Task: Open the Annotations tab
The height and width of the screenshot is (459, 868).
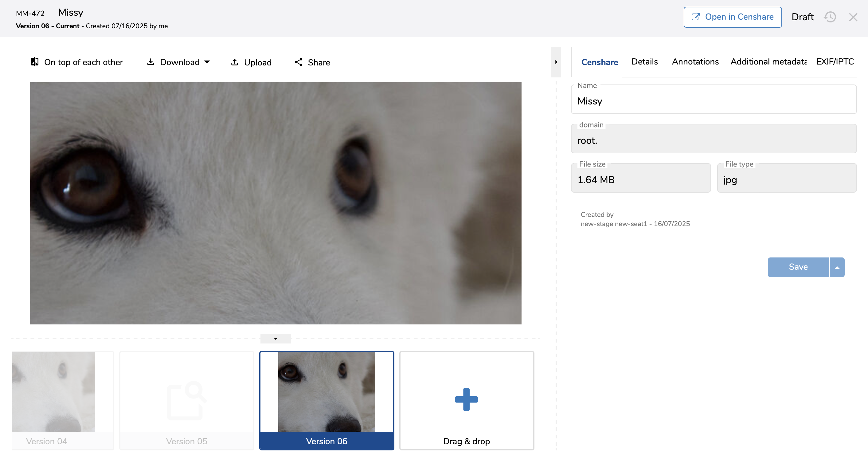Action: point(695,62)
